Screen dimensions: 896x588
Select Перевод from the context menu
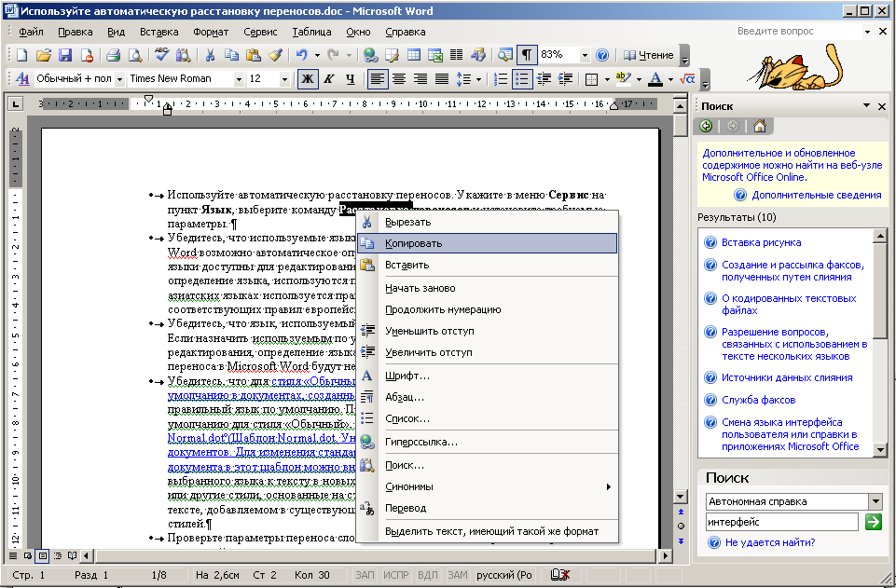(x=487, y=508)
